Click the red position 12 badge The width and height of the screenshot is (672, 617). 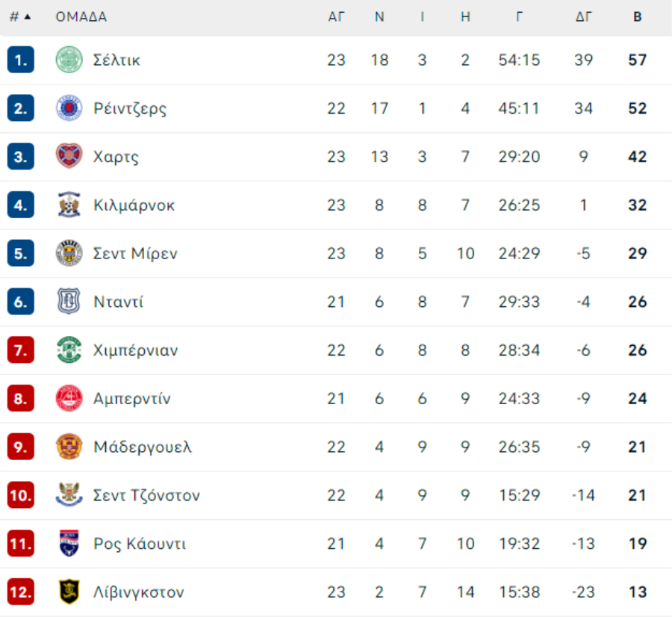21,592
